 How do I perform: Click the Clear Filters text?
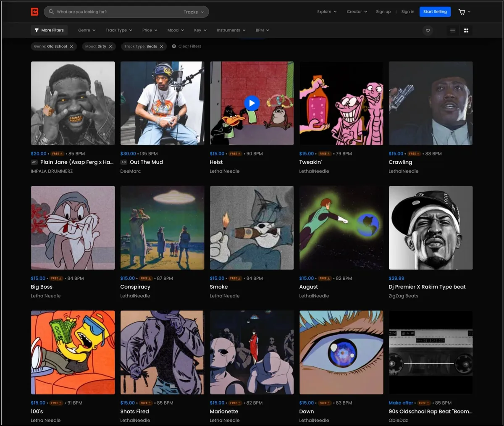point(190,46)
